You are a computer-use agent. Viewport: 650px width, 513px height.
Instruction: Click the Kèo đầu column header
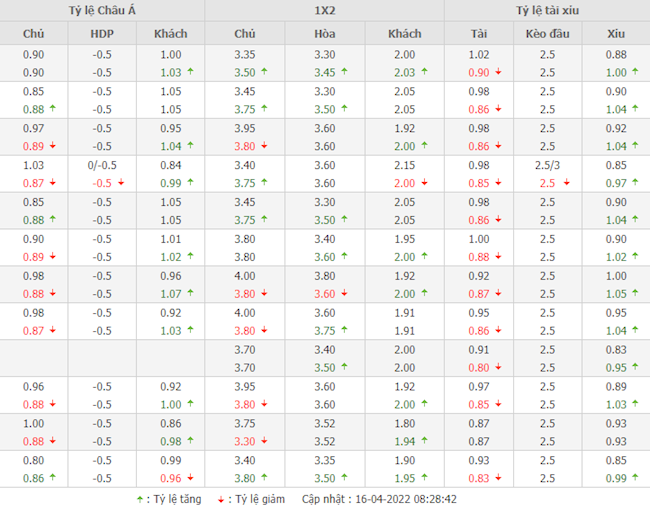click(x=547, y=34)
